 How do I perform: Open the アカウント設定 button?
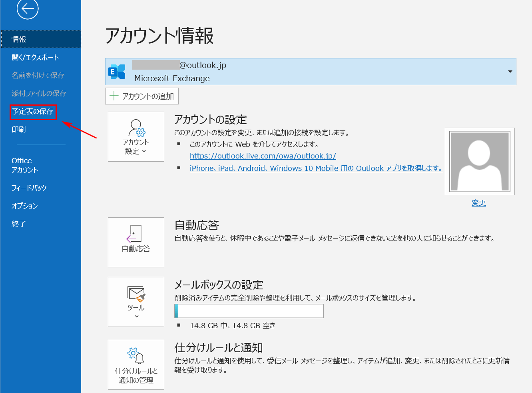(136, 136)
